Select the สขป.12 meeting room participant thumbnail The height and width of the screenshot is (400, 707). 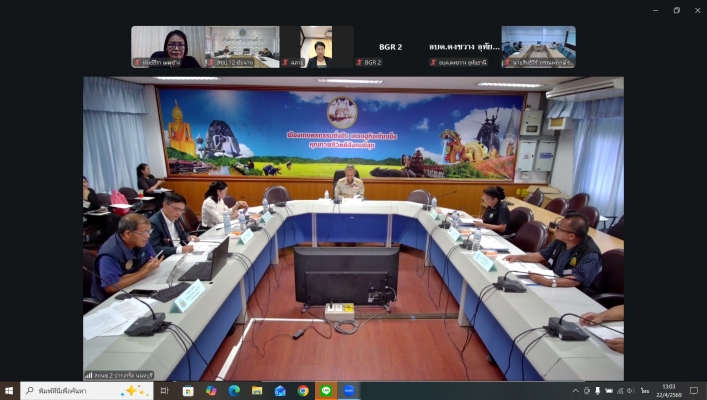(242, 47)
